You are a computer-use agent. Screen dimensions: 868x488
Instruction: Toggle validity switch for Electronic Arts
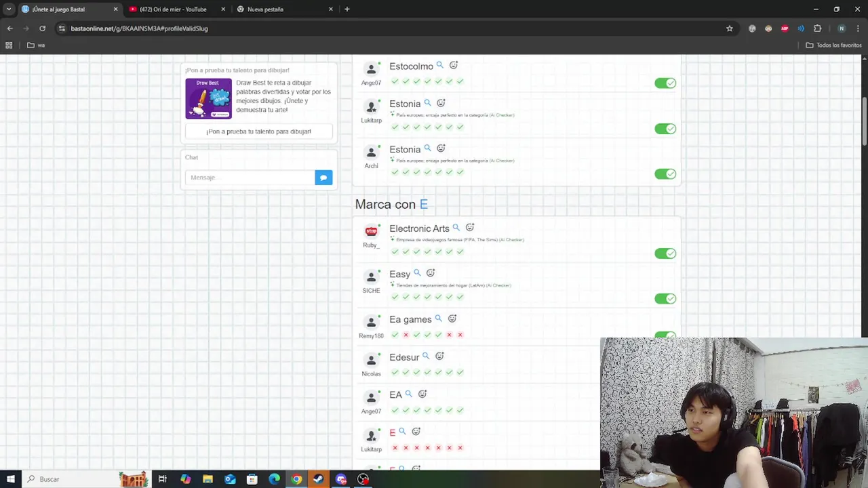[x=665, y=253]
